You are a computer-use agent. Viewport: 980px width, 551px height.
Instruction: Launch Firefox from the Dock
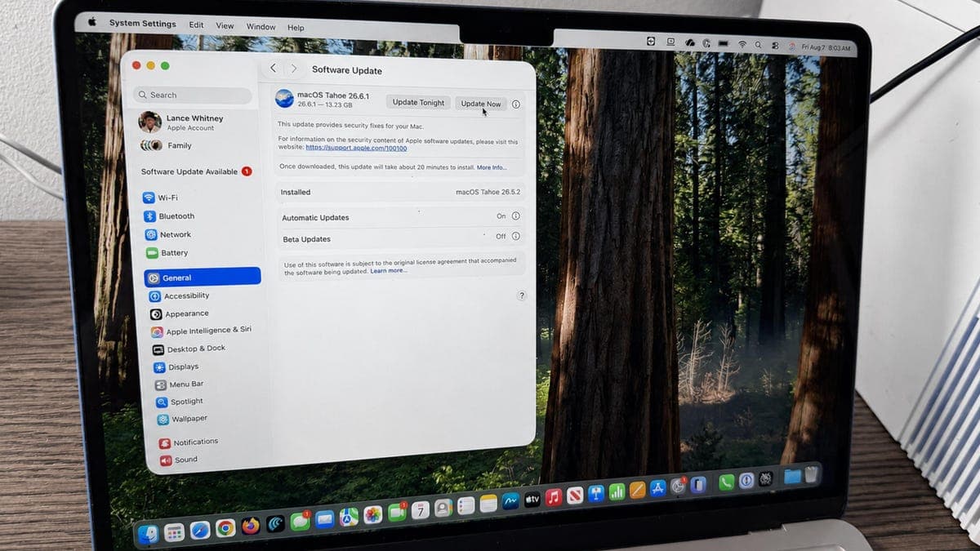coord(251,525)
